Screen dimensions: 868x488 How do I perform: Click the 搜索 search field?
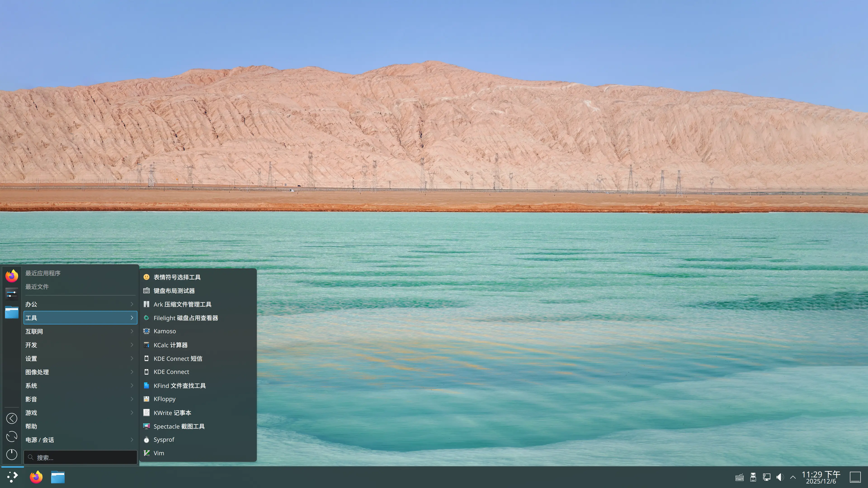[x=80, y=457]
